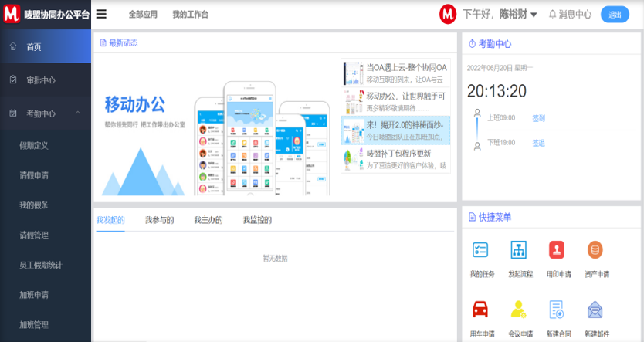
Task: Expand the 陈裕财 user dropdown arrow
Action: pos(534,15)
